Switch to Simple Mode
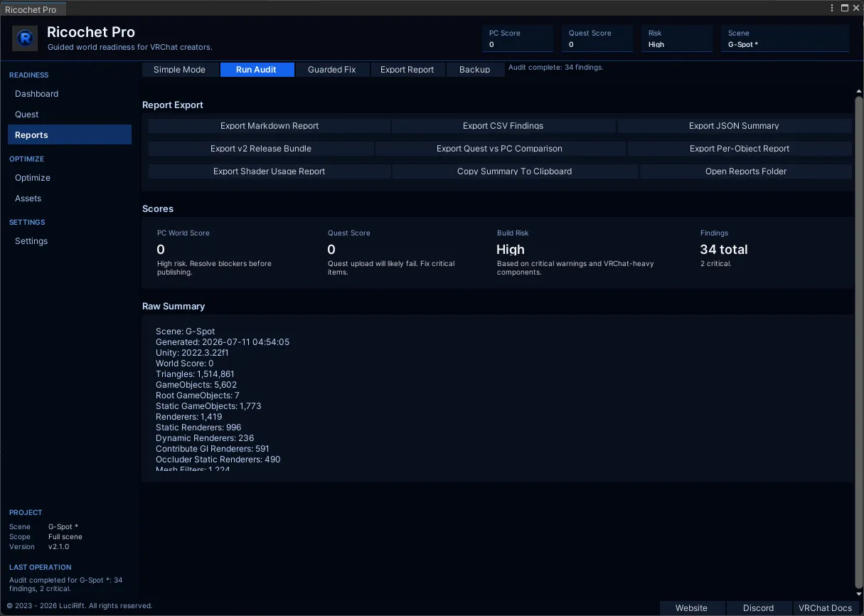This screenshot has width=864, height=616. [179, 70]
